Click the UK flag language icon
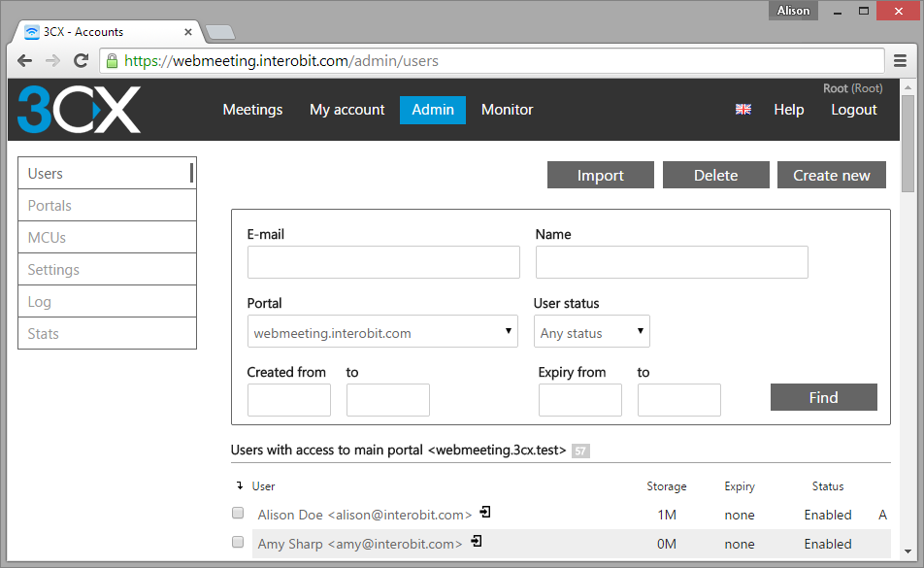 (743, 109)
